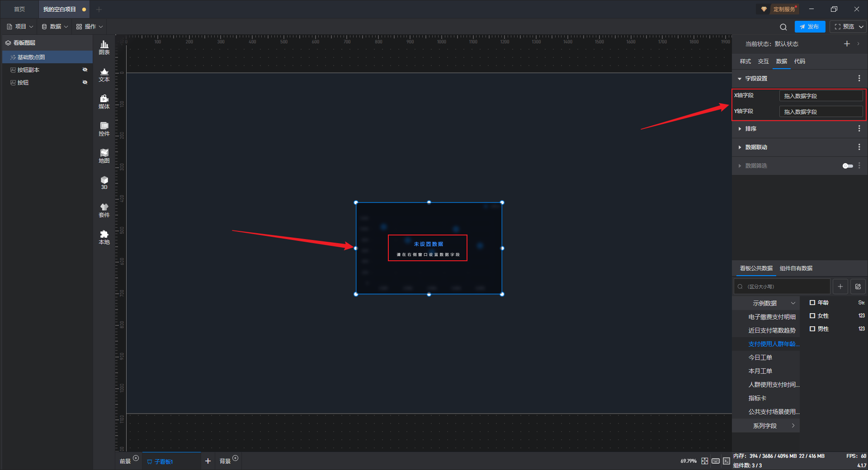The image size is (868, 470).
Task: Click the edit dataset icon
Action: tap(858, 287)
